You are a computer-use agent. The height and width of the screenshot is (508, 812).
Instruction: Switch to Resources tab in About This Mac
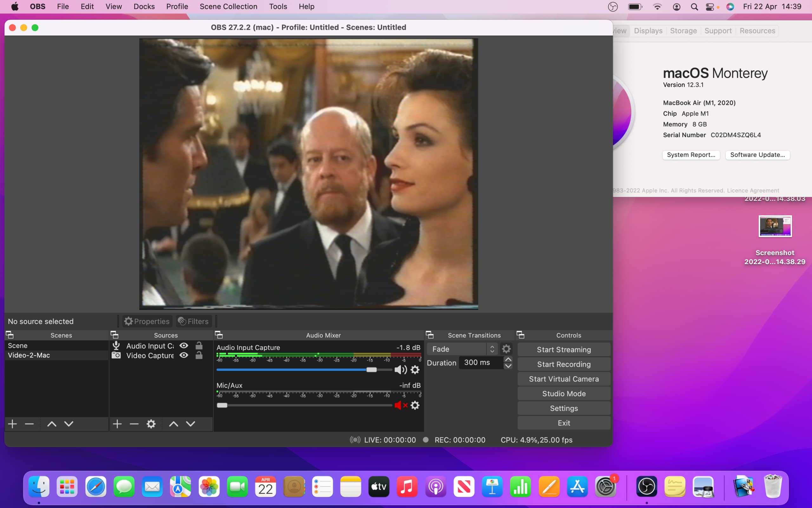point(757,30)
